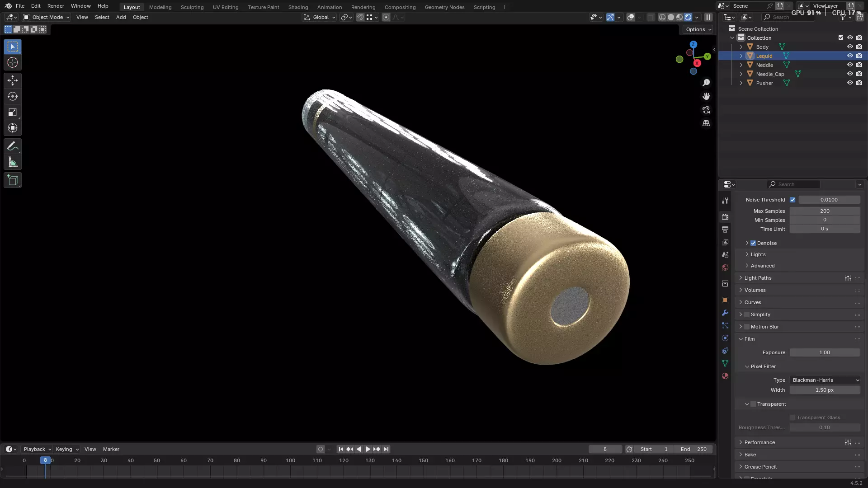Click the Max Samples field
Screen dimensions: 868x488
click(x=825, y=211)
